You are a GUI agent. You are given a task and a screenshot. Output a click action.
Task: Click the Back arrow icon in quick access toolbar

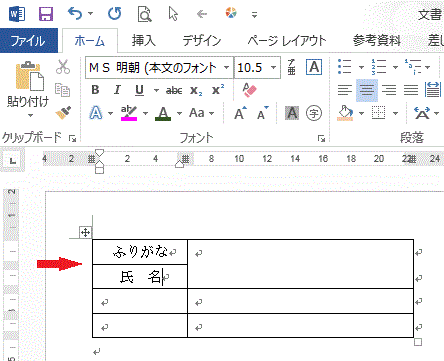202,14
